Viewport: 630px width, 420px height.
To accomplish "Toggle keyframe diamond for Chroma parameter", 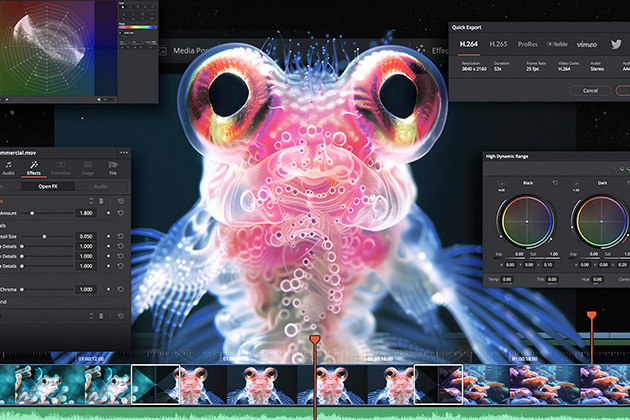I will pyautogui.click(x=108, y=289).
